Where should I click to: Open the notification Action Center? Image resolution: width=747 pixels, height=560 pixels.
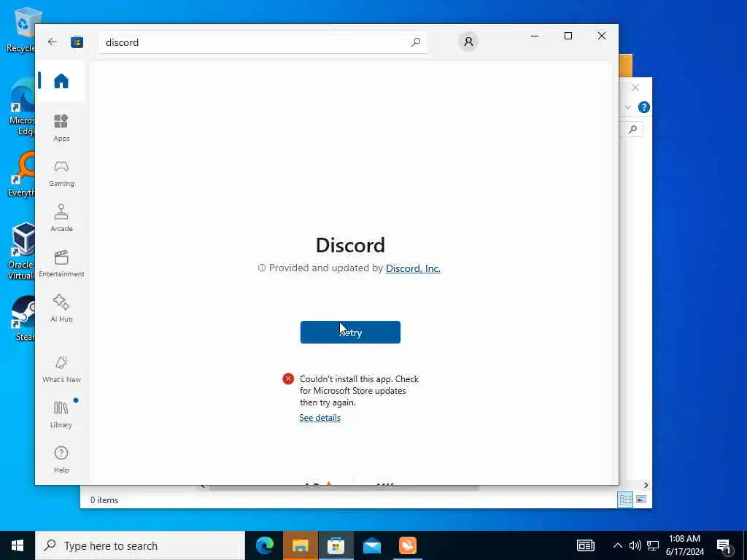pyautogui.click(x=724, y=546)
